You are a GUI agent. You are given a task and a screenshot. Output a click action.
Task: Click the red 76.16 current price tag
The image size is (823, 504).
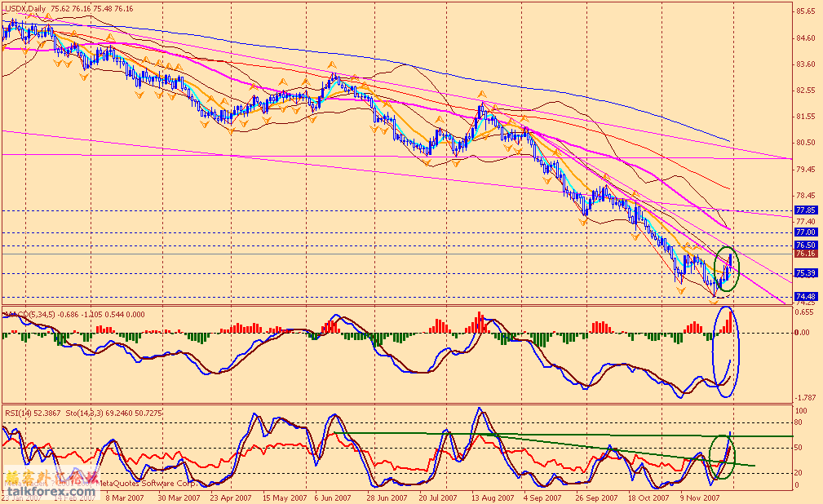coord(806,254)
